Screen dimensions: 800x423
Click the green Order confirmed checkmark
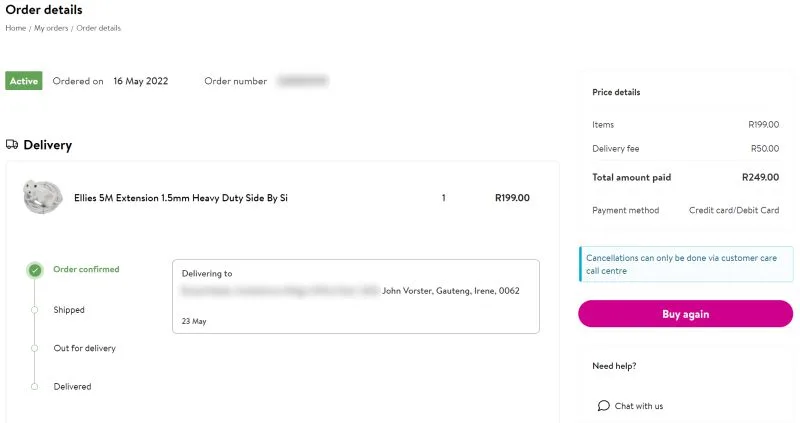[x=35, y=270]
